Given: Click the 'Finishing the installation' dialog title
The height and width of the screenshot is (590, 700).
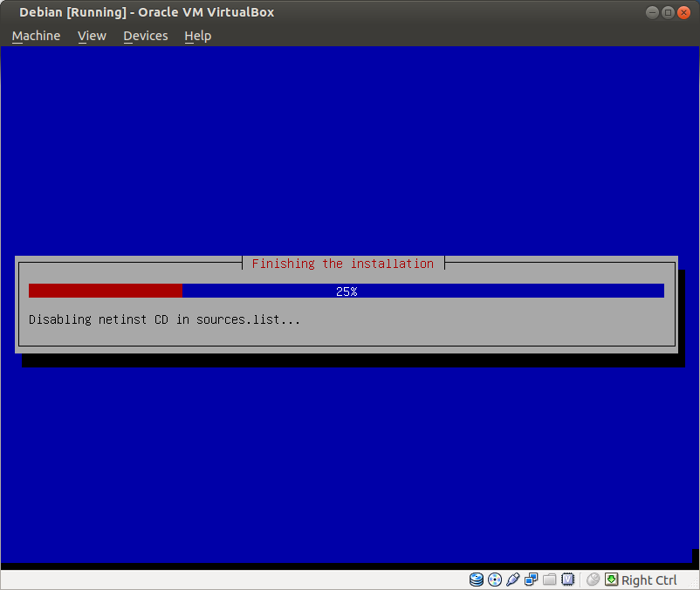Looking at the screenshot, I should (x=342, y=264).
